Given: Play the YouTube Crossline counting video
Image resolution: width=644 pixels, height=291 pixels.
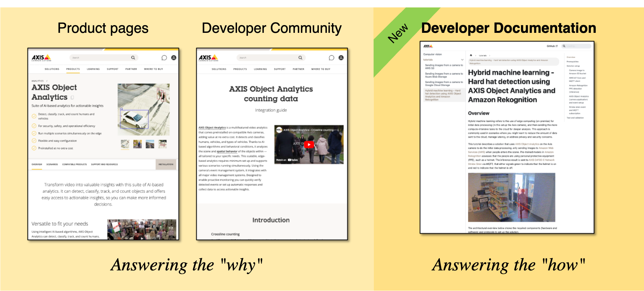Looking at the screenshot, I should [x=309, y=145].
